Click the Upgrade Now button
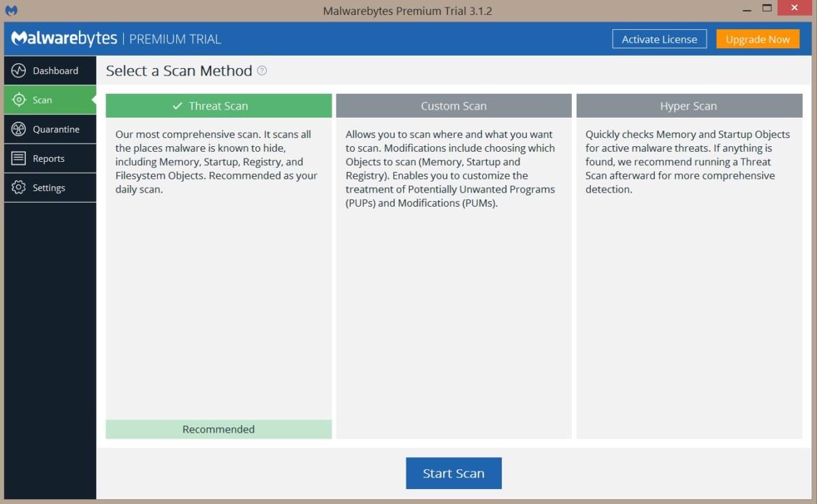The height and width of the screenshot is (504, 817). [758, 39]
